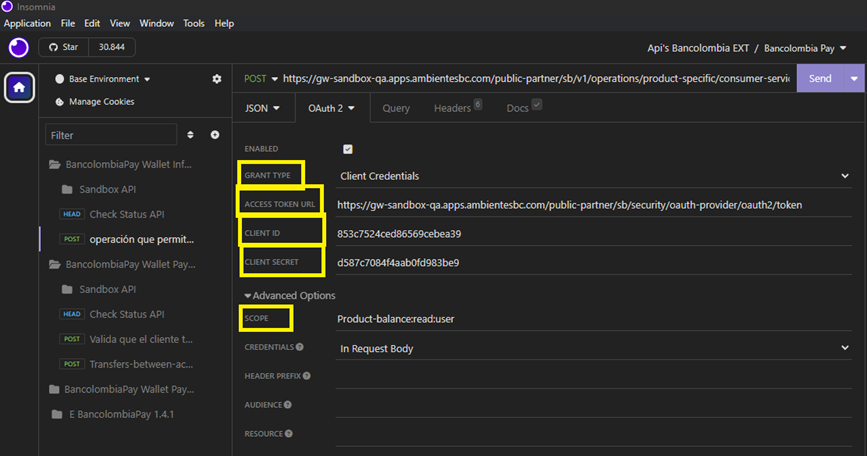Screen dimensions: 867x456
Task: Click the sort order icon beside Filter
Action: pyautogui.click(x=190, y=135)
